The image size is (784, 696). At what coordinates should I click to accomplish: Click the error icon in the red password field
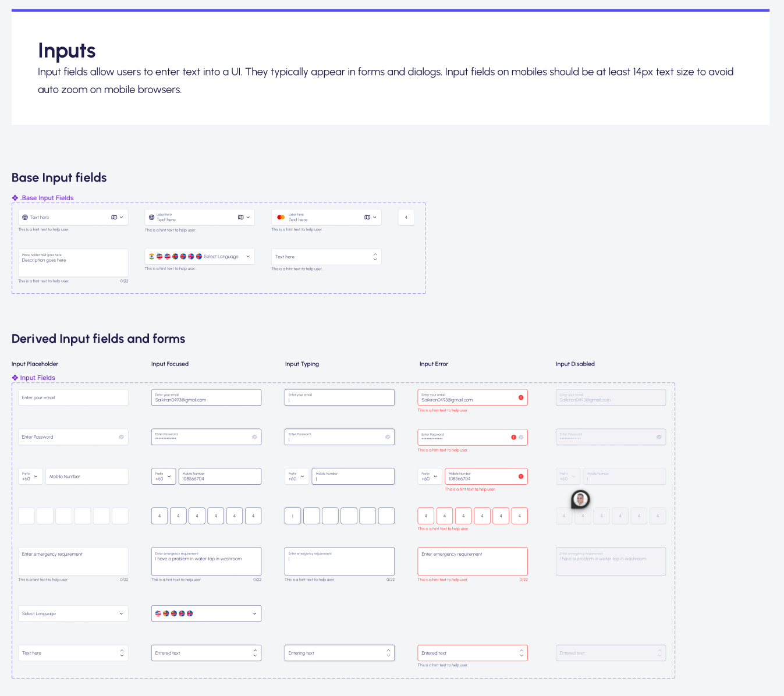(513, 437)
